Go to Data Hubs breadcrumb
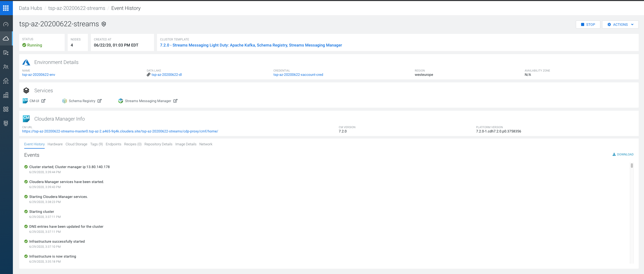 [31, 8]
